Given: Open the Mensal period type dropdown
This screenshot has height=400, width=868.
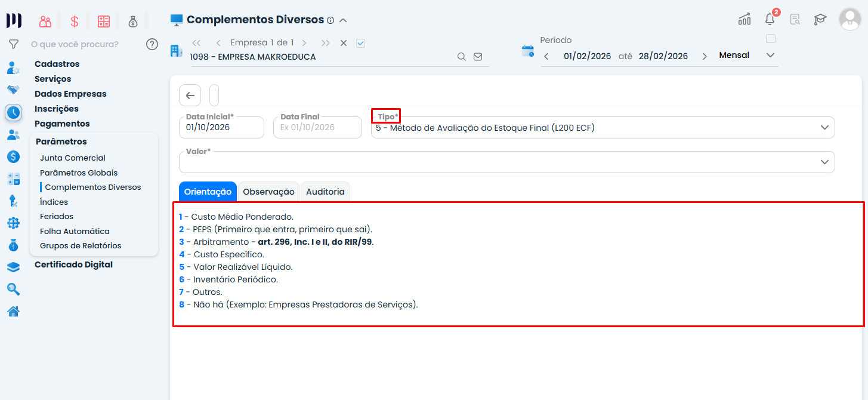Looking at the screenshot, I should coord(747,56).
